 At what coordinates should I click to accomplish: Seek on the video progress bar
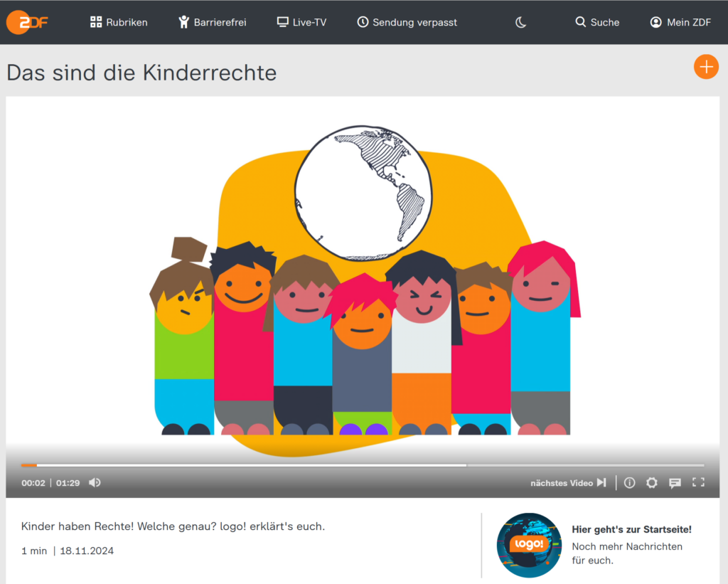tap(284, 465)
